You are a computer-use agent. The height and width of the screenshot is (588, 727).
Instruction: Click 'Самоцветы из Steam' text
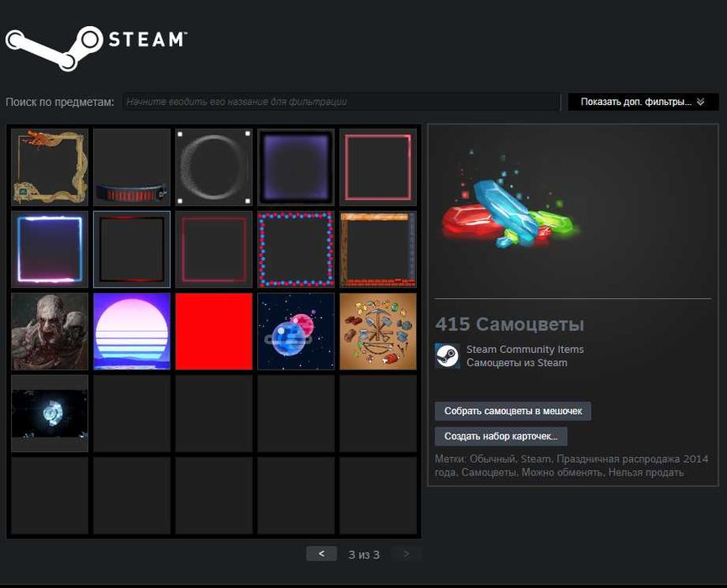pyautogui.click(x=517, y=363)
